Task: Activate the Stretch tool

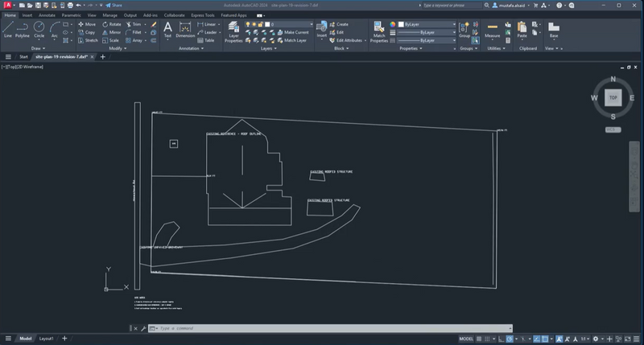Action: (88, 40)
